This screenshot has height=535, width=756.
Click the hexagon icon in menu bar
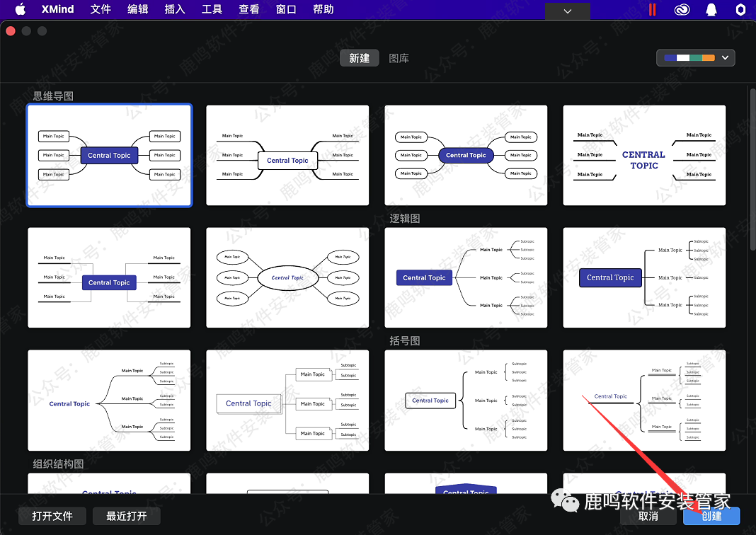(x=740, y=10)
